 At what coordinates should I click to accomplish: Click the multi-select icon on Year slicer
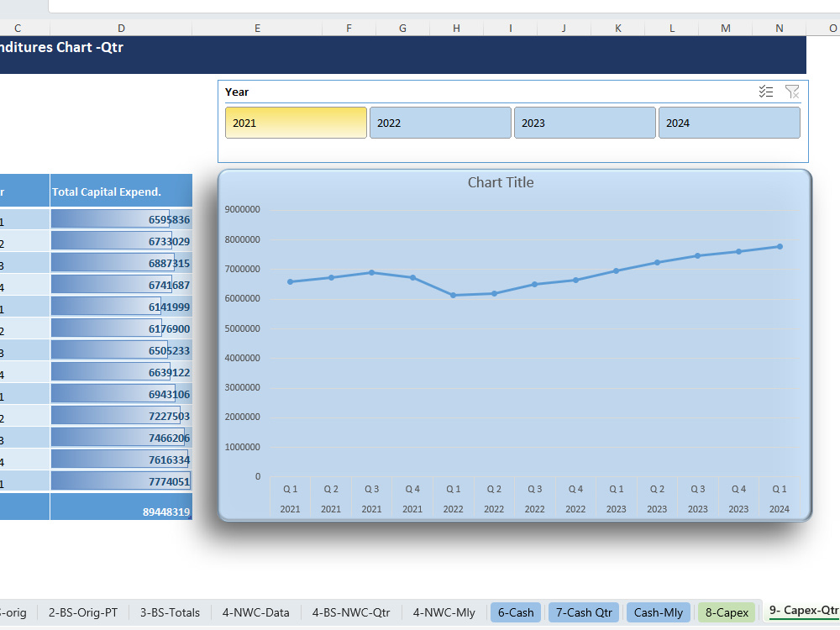point(765,92)
